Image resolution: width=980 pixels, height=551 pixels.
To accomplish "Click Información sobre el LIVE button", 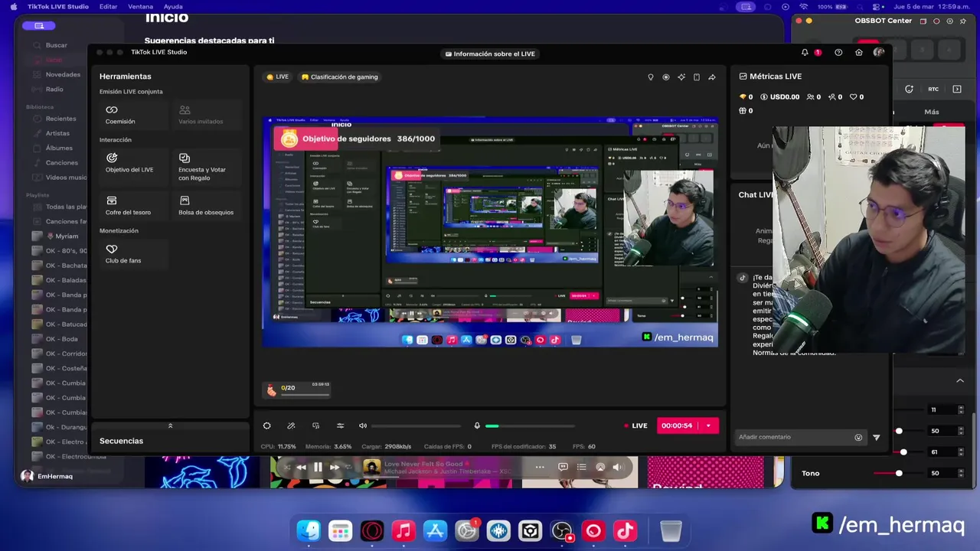I will (490, 54).
